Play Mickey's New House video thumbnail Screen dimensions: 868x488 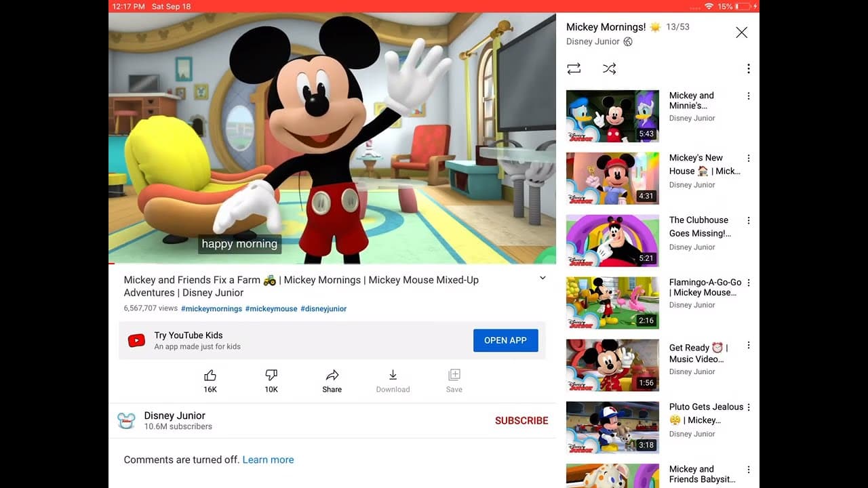click(x=612, y=178)
